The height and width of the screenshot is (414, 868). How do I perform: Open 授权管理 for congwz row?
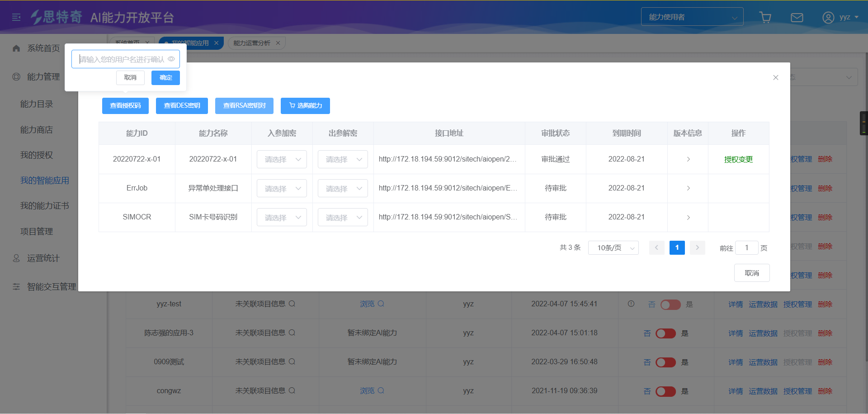[797, 391]
